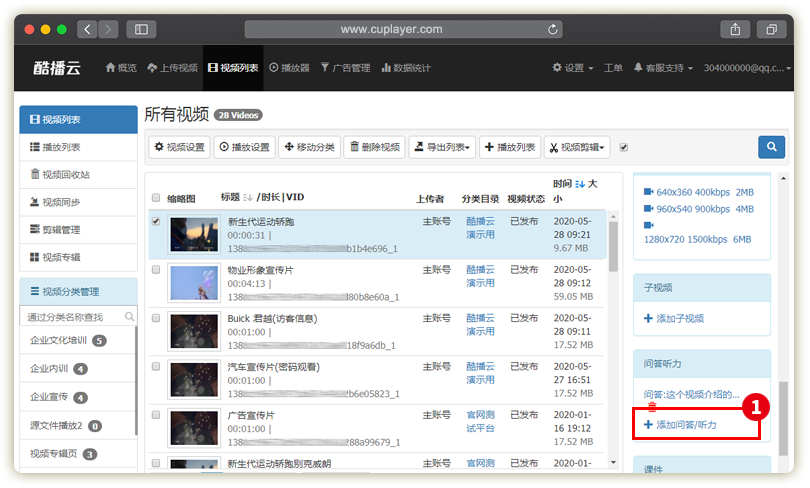Click the browser share icon

pyautogui.click(x=735, y=30)
